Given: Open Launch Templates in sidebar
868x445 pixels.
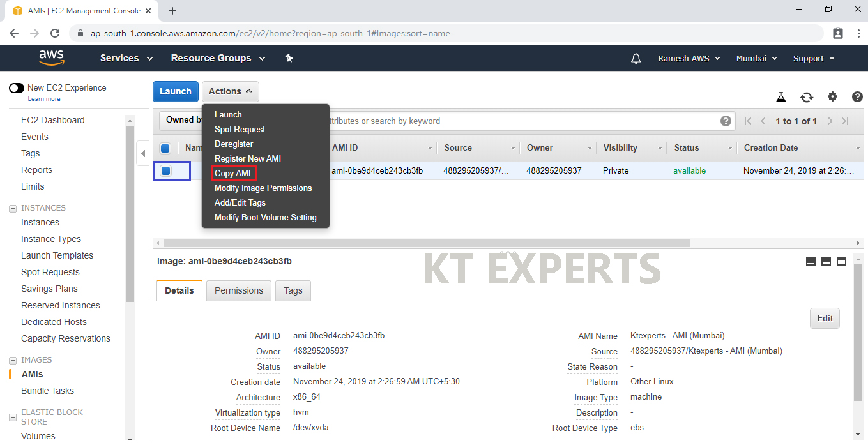Looking at the screenshot, I should (x=57, y=255).
